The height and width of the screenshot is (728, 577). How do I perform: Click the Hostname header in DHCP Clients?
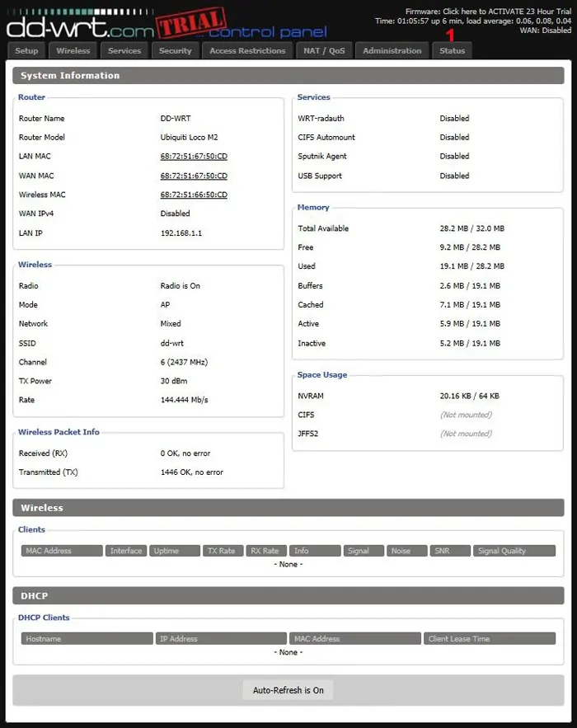click(x=87, y=639)
